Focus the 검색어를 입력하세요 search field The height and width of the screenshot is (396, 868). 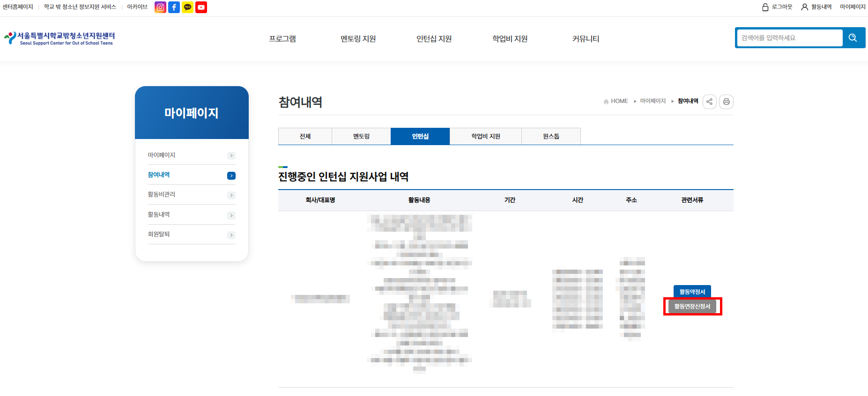(x=790, y=38)
